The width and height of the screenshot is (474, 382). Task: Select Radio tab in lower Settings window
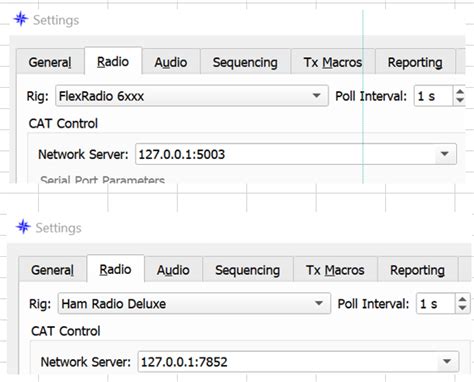click(x=116, y=269)
